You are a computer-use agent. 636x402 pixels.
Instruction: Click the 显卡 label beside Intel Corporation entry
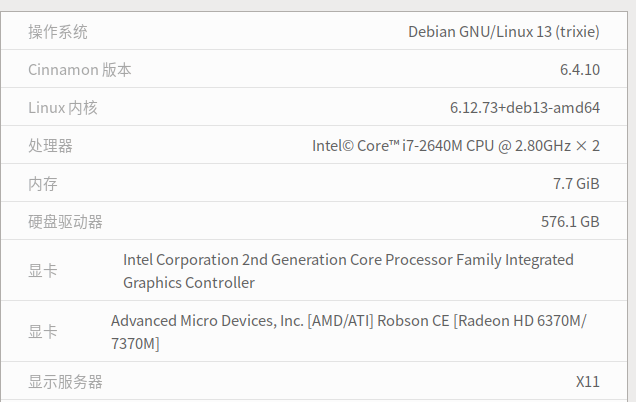(43, 271)
